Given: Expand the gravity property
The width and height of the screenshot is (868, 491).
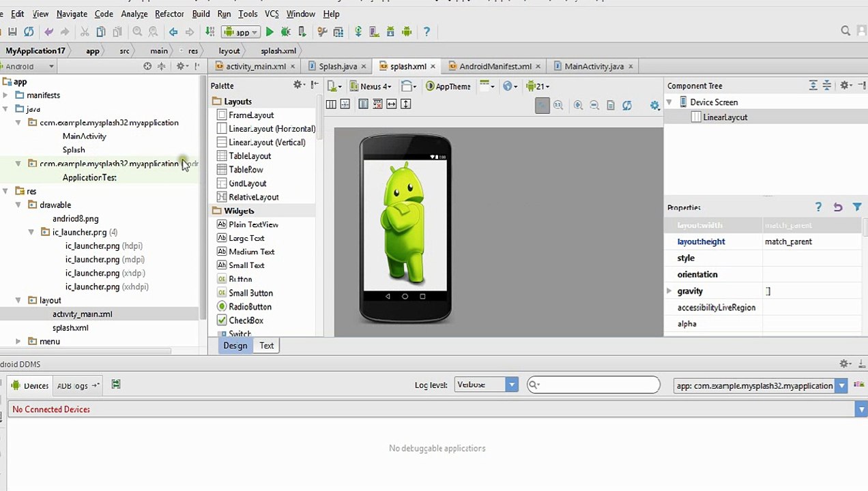Looking at the screenshot, I should click(669, 291).
